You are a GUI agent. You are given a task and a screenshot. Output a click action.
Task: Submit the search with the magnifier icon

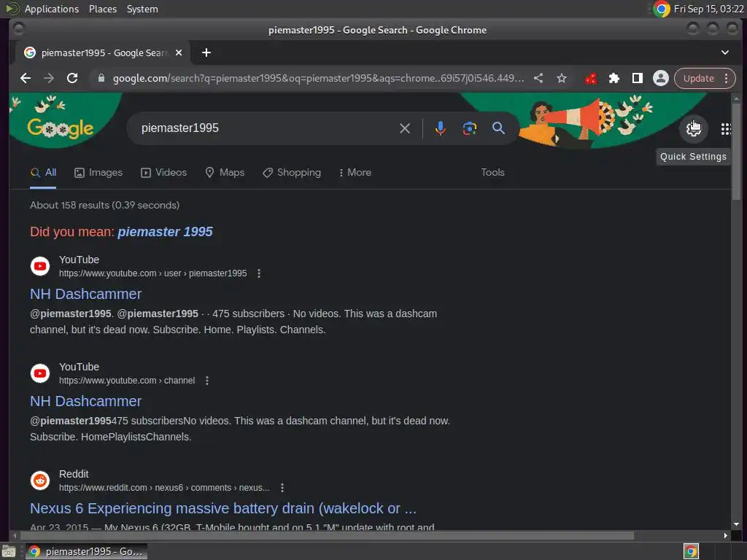tap(498, 128)
